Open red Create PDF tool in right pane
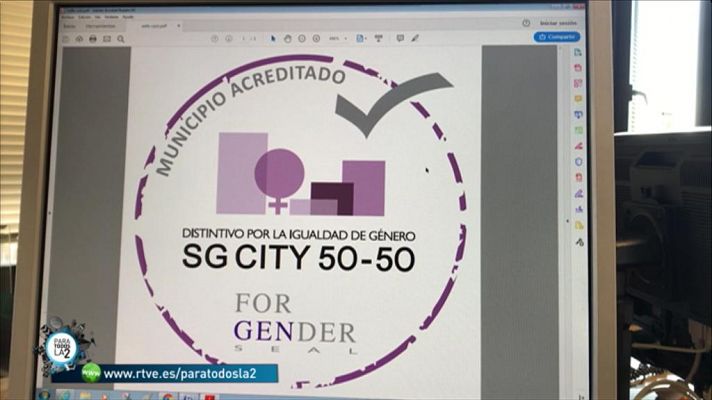The image size is (712, 400). 578,68
